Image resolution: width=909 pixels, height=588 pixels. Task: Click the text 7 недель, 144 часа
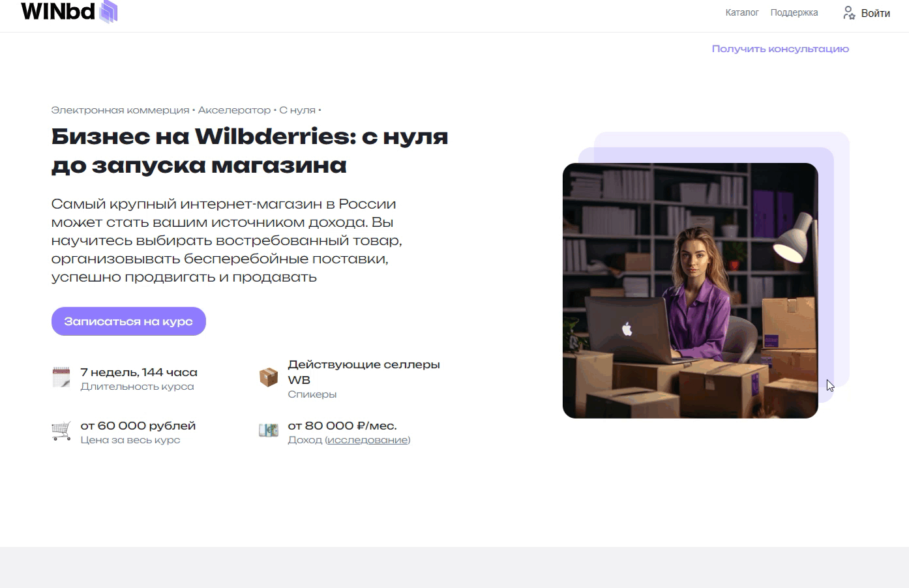(139, 372)
